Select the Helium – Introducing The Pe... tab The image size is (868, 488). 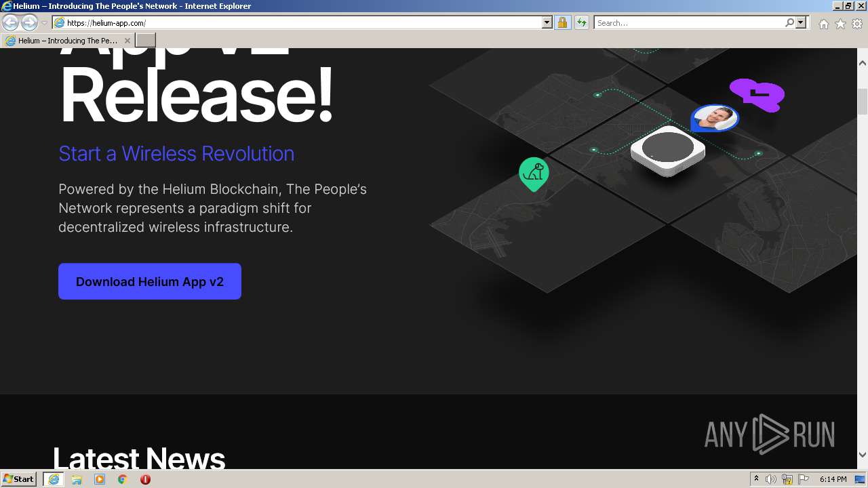point(68,41)
